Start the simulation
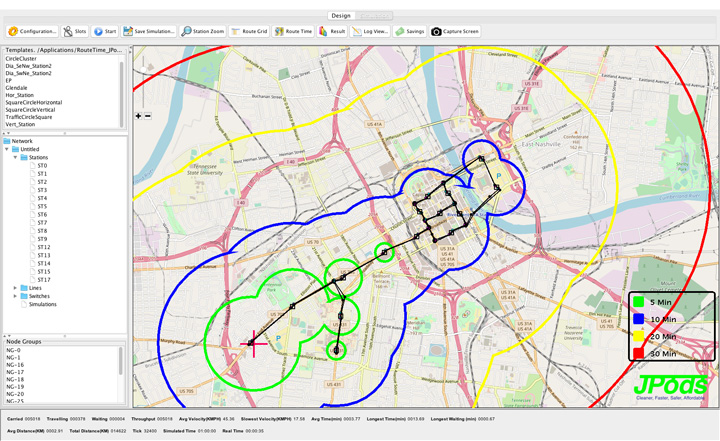The image size is (720, 441). [105, 32]
